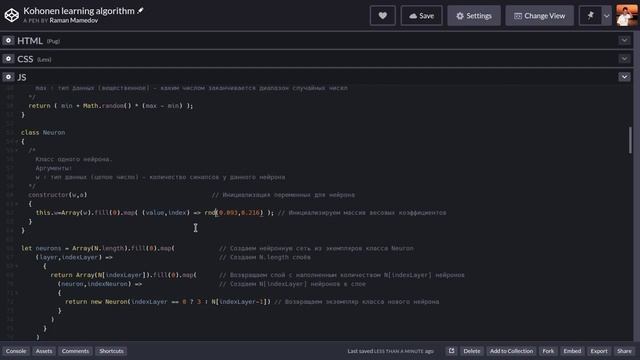Click the JS editor vertical scrollbar thumb
640x360 pixels.
coord(630,140)
